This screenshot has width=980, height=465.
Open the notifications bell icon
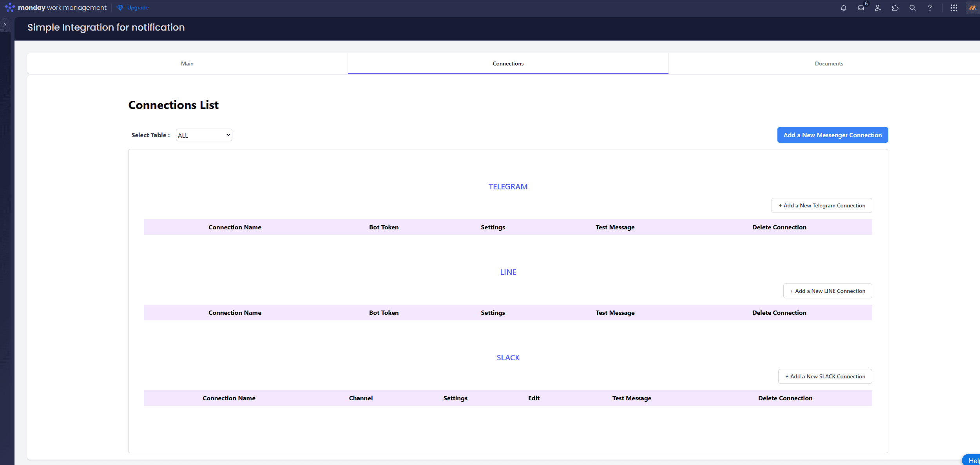[844, 8]
